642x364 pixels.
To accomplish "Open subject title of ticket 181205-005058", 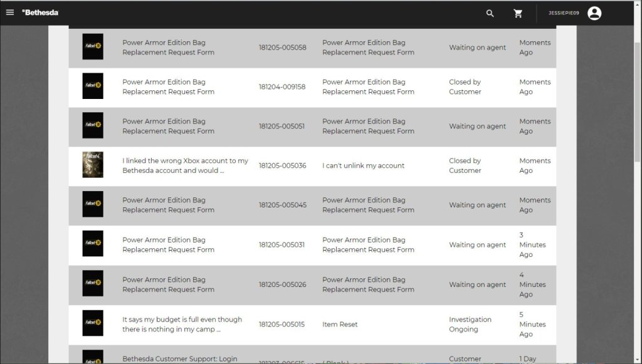I will [x=168, y=48].
